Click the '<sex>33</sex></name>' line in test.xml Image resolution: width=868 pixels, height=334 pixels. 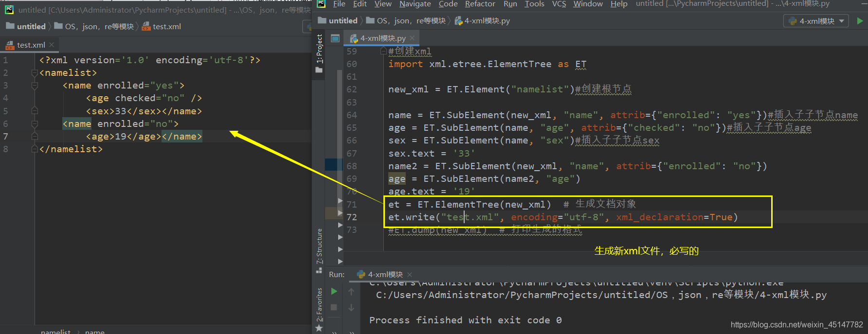coord(144,111)
